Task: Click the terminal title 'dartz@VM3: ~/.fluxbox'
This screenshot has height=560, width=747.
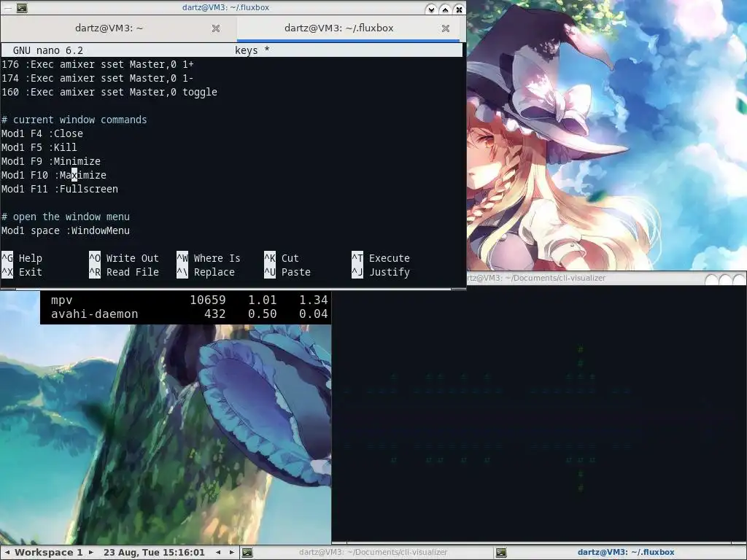Action: tap(225, 7)
